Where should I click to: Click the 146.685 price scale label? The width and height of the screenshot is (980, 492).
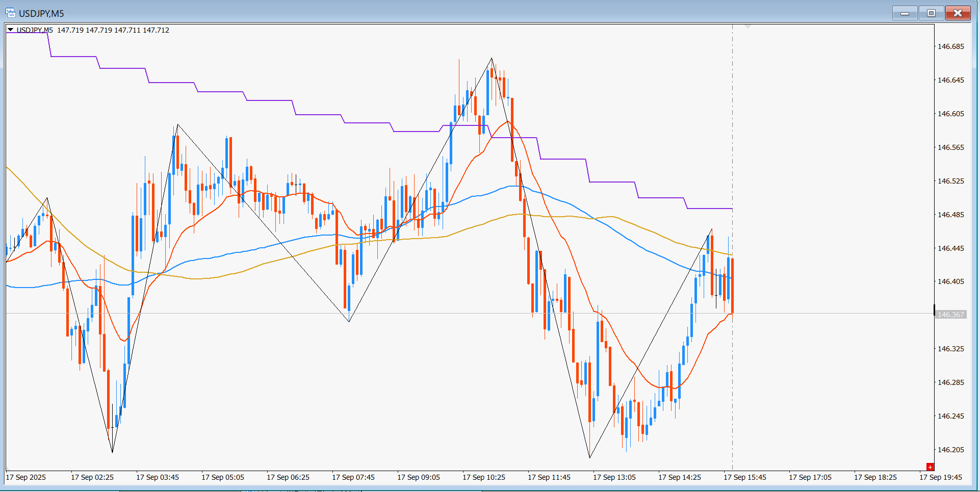tap(951, 46)
